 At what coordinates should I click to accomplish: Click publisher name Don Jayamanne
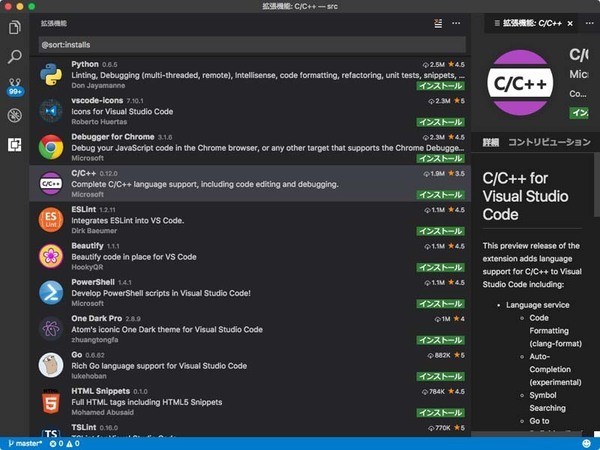[x=98, y=86]
